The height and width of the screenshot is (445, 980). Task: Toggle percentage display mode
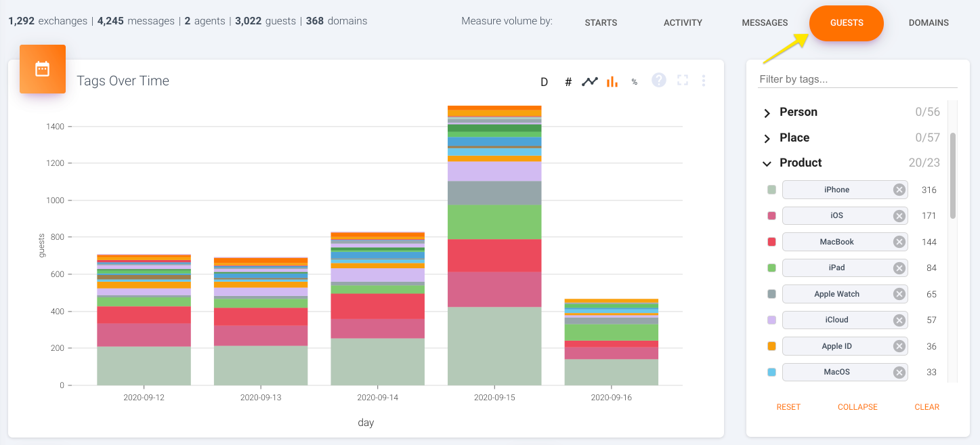(635, 82)
